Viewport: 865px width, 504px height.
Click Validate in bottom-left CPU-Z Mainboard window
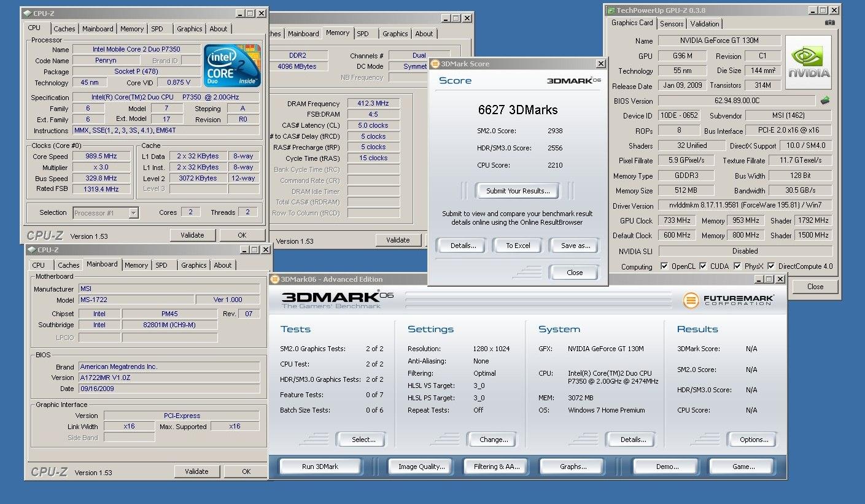coord(196,471)
